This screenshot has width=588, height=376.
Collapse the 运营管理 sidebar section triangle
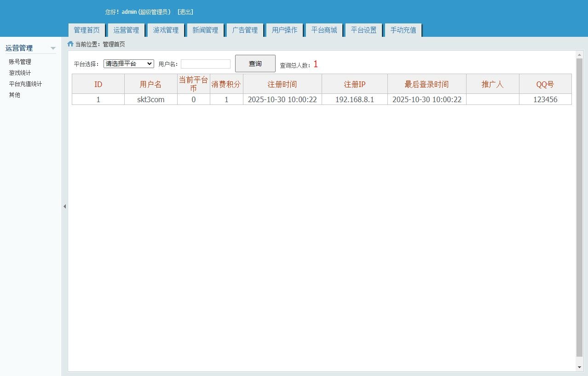tap(53, 48)
